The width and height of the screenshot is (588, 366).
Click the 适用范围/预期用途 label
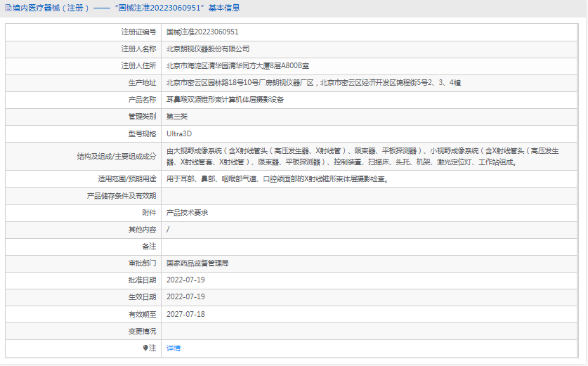(127, 179)
